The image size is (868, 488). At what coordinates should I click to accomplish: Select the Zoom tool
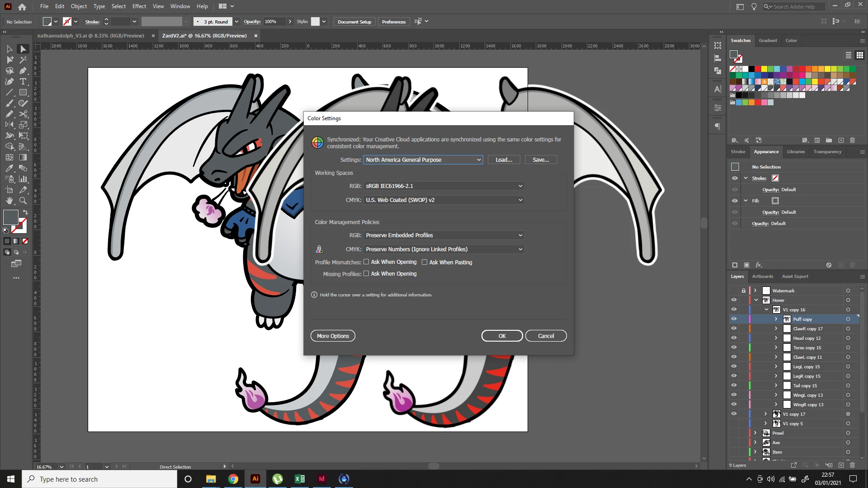tap(23, 201)
